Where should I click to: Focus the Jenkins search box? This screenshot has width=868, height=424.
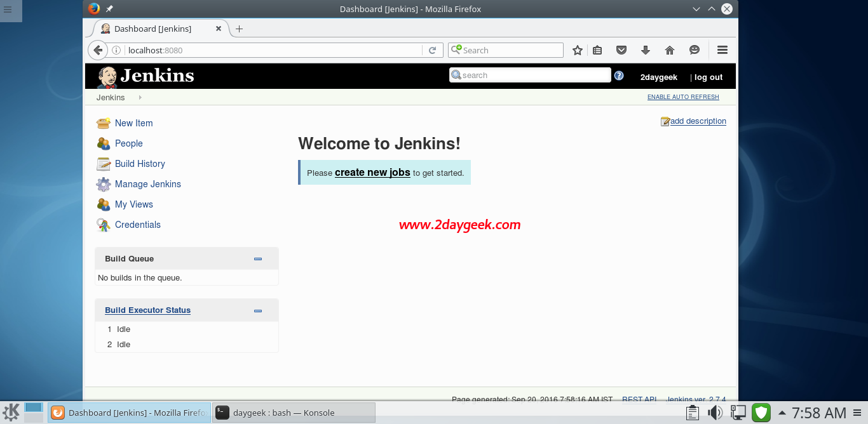click(x=530, y=75)
